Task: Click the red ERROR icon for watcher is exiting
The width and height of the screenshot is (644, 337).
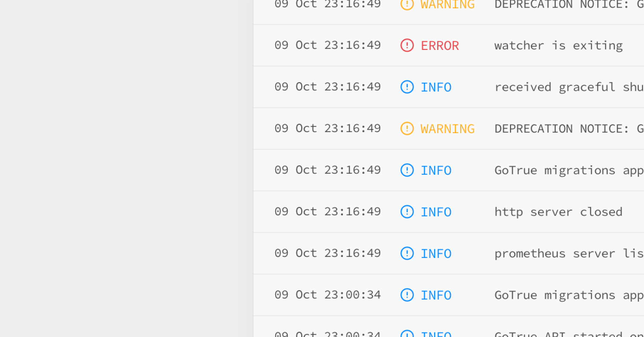Action: tap(407, 45)
